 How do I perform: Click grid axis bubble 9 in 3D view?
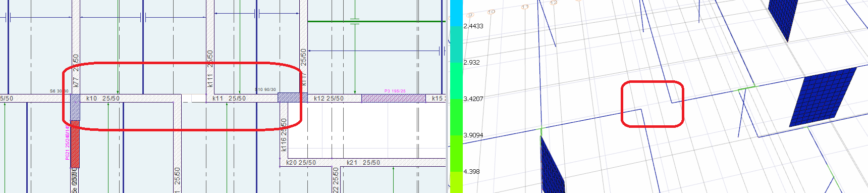[x=470, y=16]
